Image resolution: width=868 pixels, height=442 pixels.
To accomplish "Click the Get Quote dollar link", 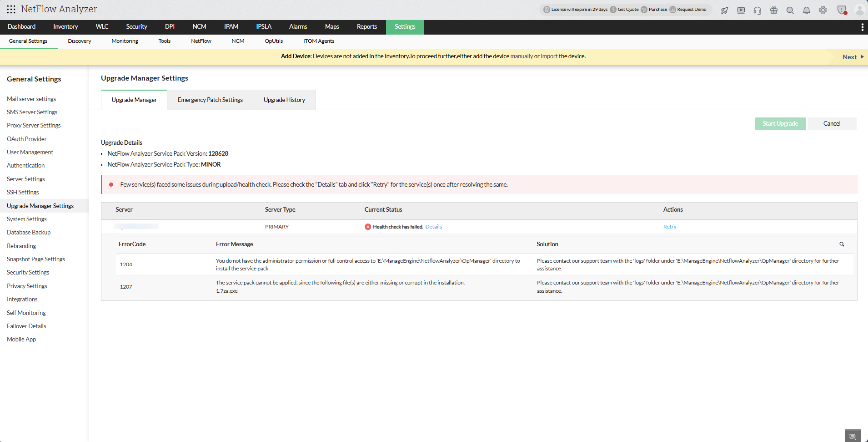I will [x=624, y=10].
